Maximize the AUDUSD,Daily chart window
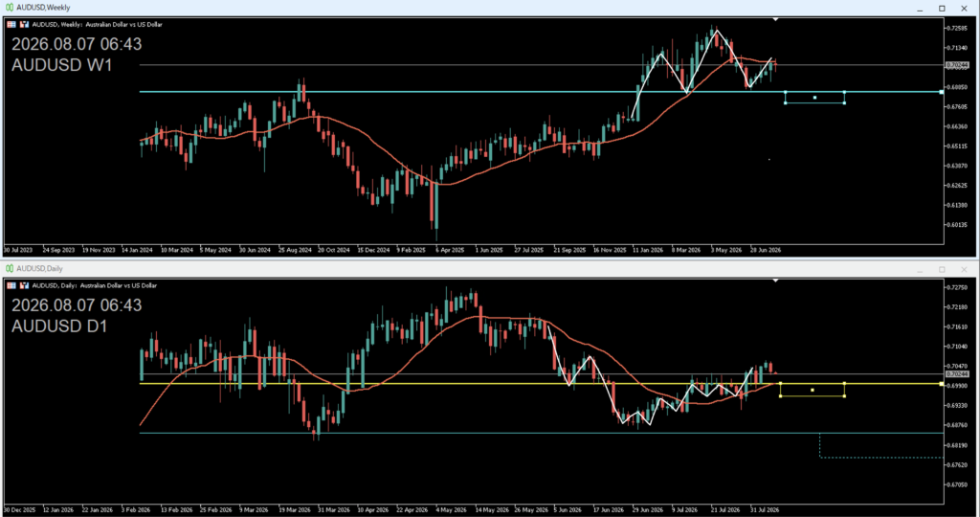 pos(942,269)
